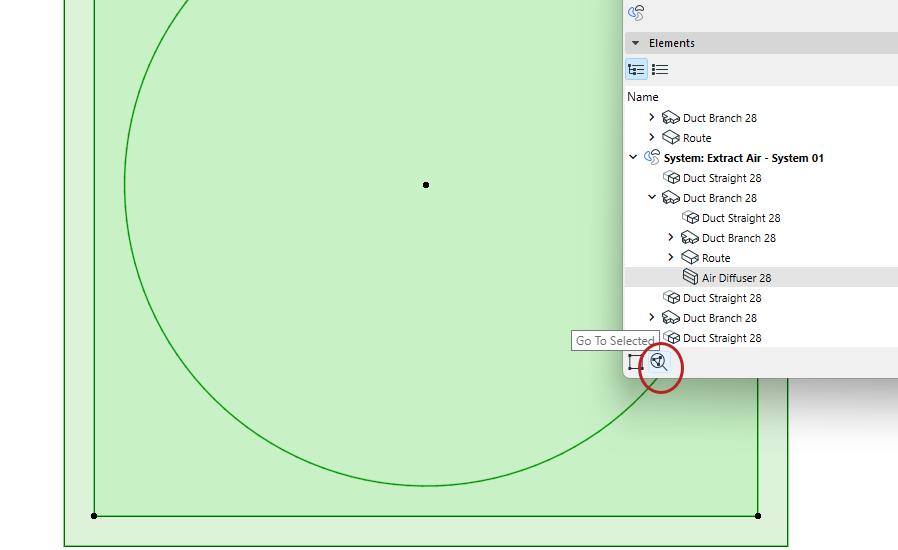Image resolution: width=898 pixels, height=550 pixels.
Task: Click the Elements section title
Action: pos(671,43)
